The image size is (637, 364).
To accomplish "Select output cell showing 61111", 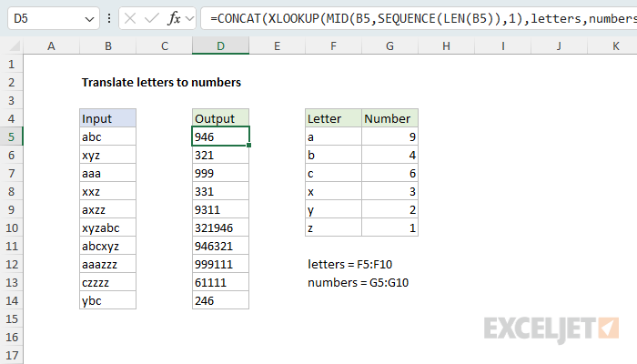I will click(x=220, y=282).
